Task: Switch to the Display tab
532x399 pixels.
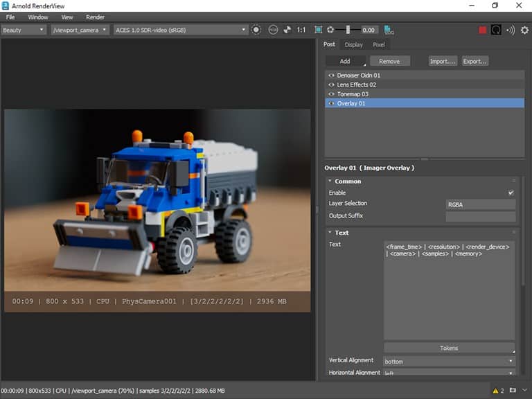Action: pyautogui.click(x=353, y=45)
